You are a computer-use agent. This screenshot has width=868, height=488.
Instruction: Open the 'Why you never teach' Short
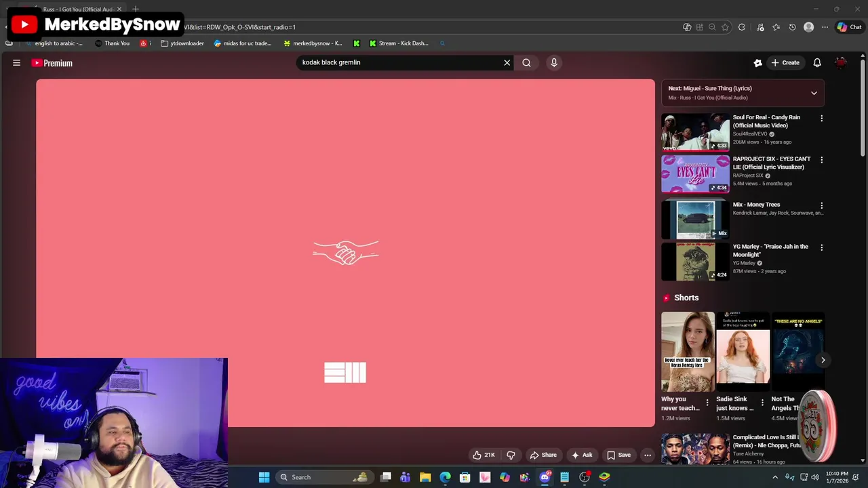pyautogui.click(x=688, y=352)
